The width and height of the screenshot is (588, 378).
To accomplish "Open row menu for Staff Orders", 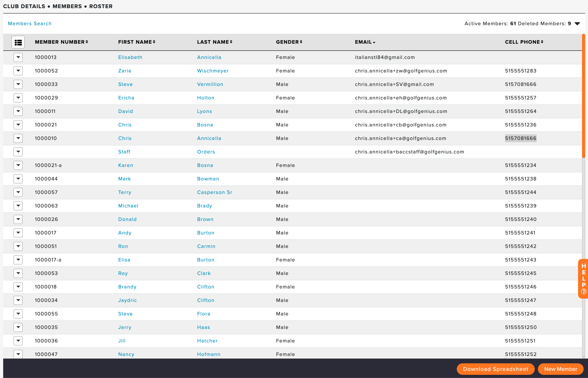I will point(18,152).
